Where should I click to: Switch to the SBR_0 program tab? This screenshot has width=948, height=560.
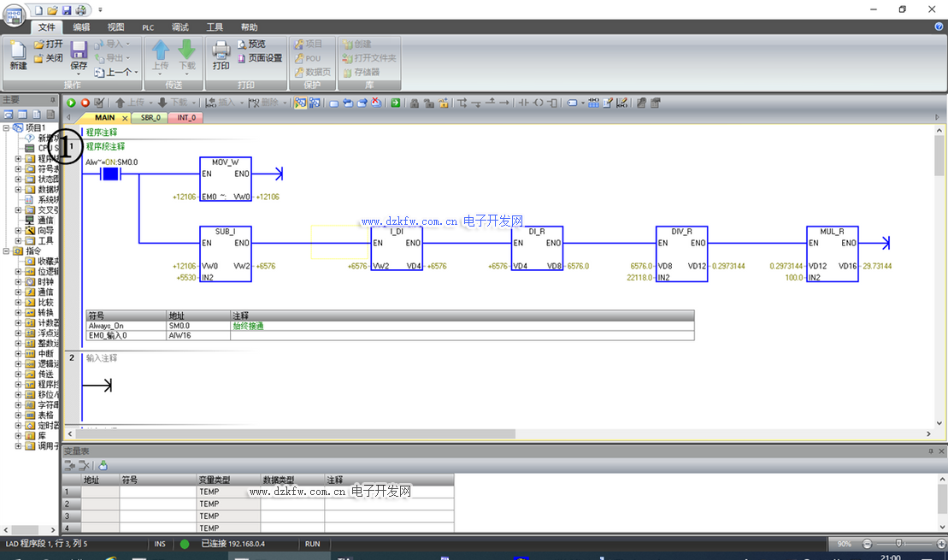(150, 118)
